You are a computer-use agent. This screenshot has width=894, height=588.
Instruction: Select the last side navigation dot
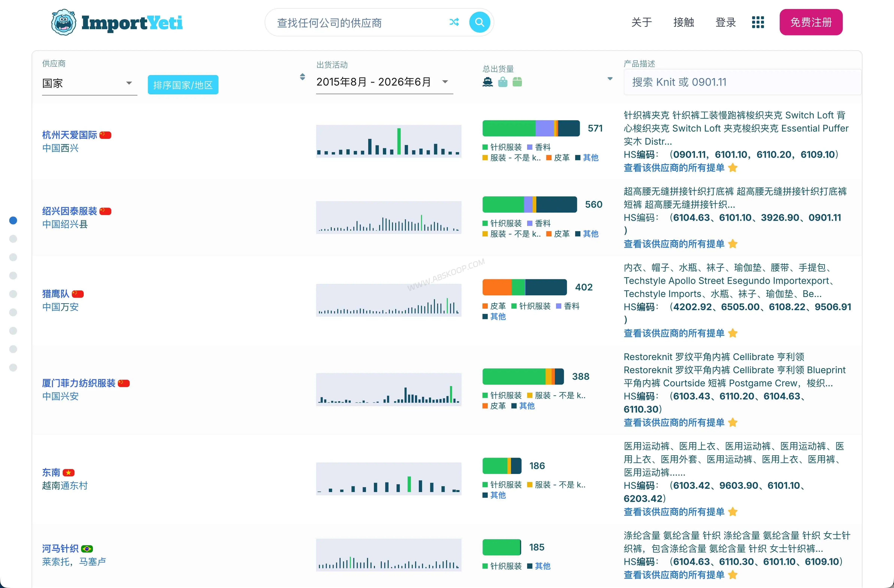coord(13,368)
